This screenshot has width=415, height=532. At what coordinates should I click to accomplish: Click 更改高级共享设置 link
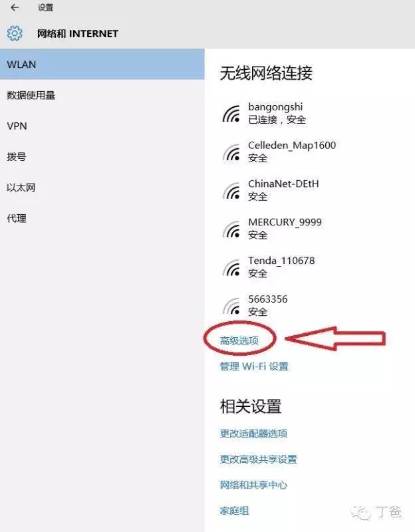259,459
